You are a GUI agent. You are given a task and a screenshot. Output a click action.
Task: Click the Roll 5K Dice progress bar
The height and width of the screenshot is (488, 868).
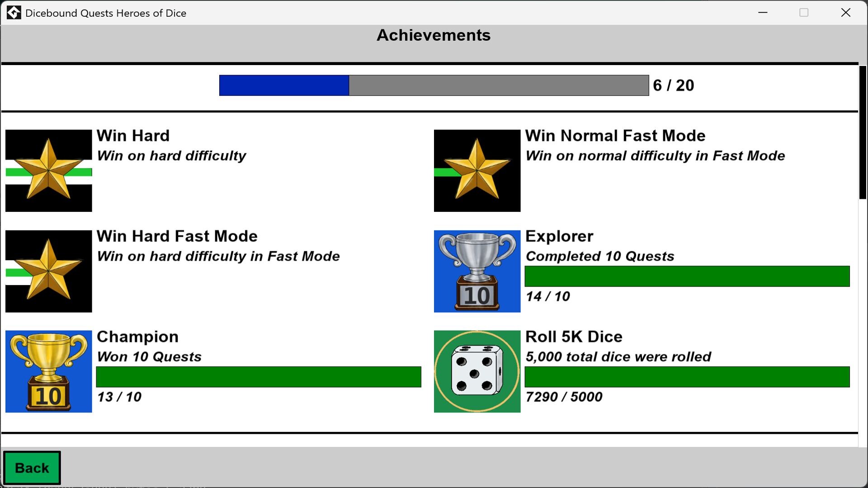pyautogui.click(x=687, y=377)
